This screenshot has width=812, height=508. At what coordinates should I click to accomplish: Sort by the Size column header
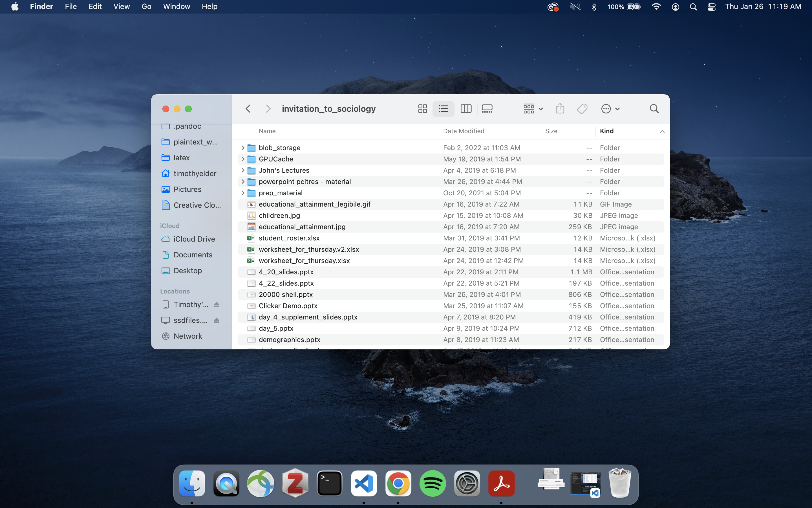(551, 131)
